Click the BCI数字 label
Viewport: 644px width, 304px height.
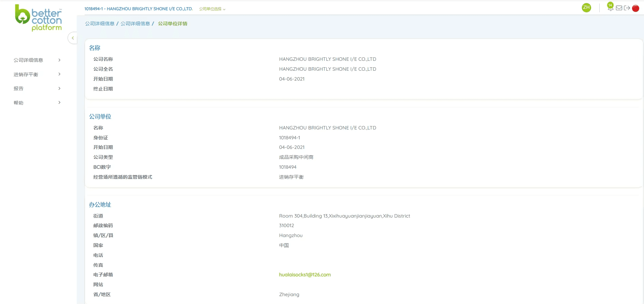(x=102, y=167)
